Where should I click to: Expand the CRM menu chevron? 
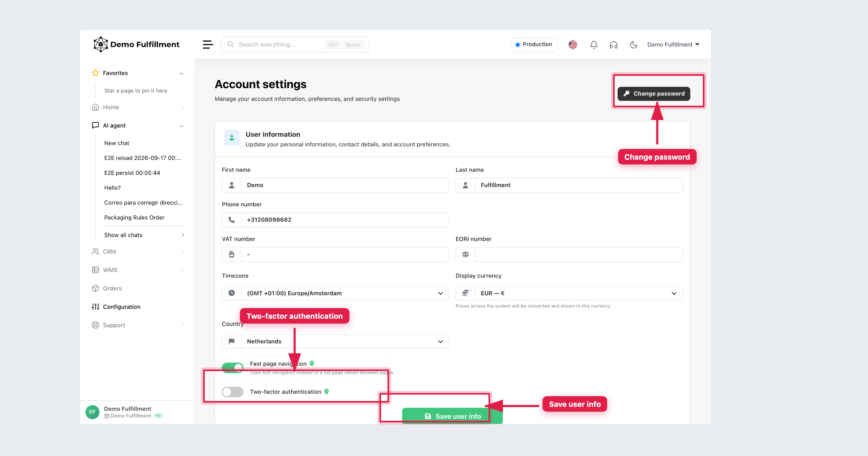[182, 251]
